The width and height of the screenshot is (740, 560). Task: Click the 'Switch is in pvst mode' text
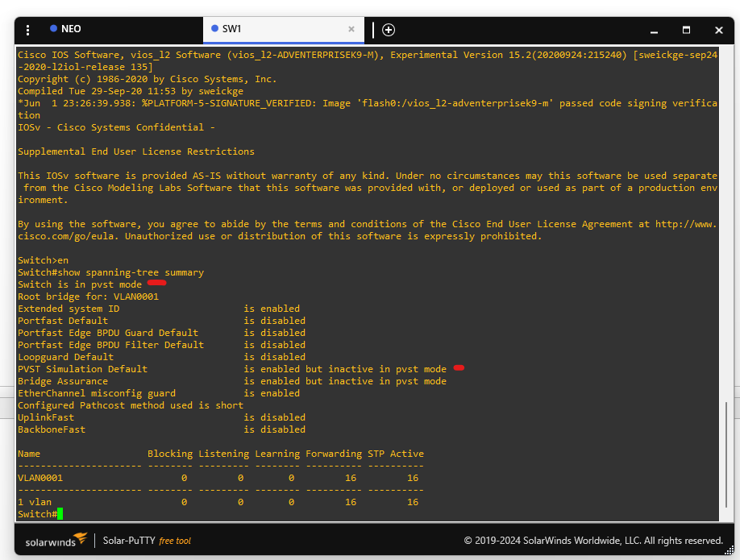80,284
